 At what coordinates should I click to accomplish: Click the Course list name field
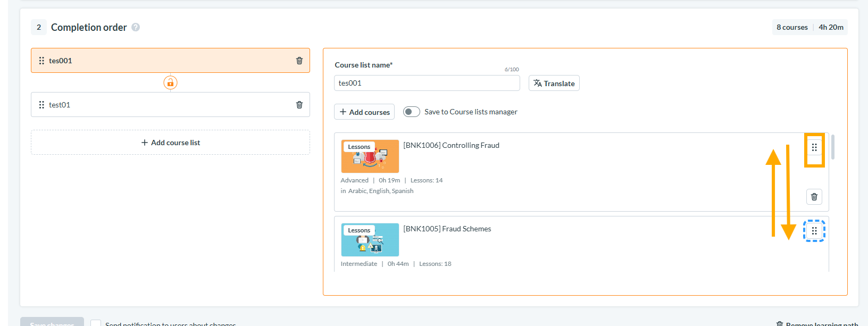427,83
